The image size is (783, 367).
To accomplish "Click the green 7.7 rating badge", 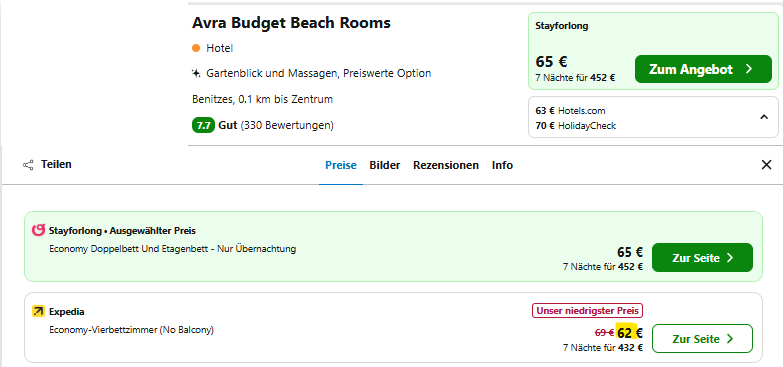I will tap(203, 125).
